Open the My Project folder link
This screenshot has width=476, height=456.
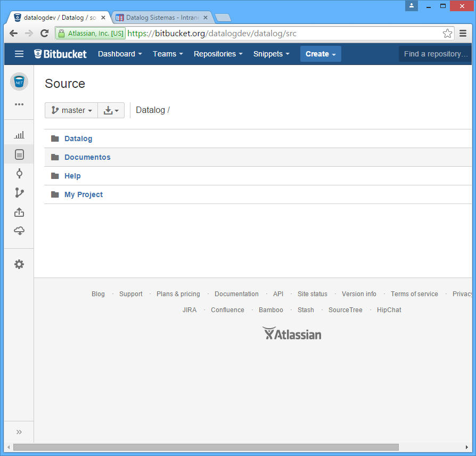[84, 194]
